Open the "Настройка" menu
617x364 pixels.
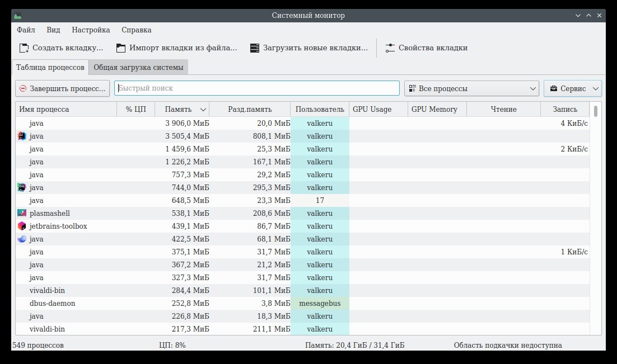click(x=91, y=30)
